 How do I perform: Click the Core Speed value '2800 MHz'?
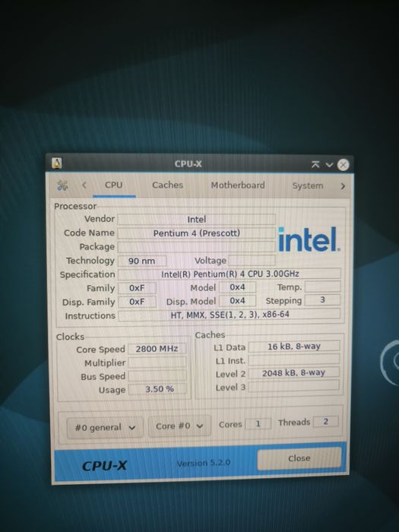pos(157,349)
